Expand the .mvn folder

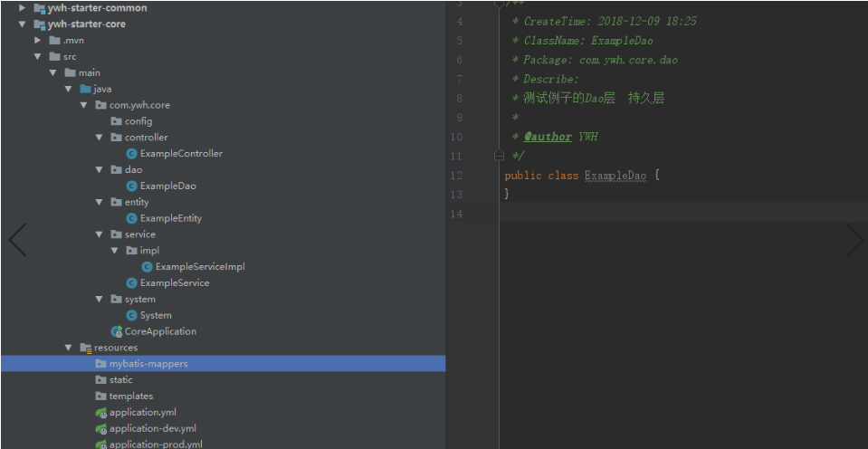pos(38,41)
